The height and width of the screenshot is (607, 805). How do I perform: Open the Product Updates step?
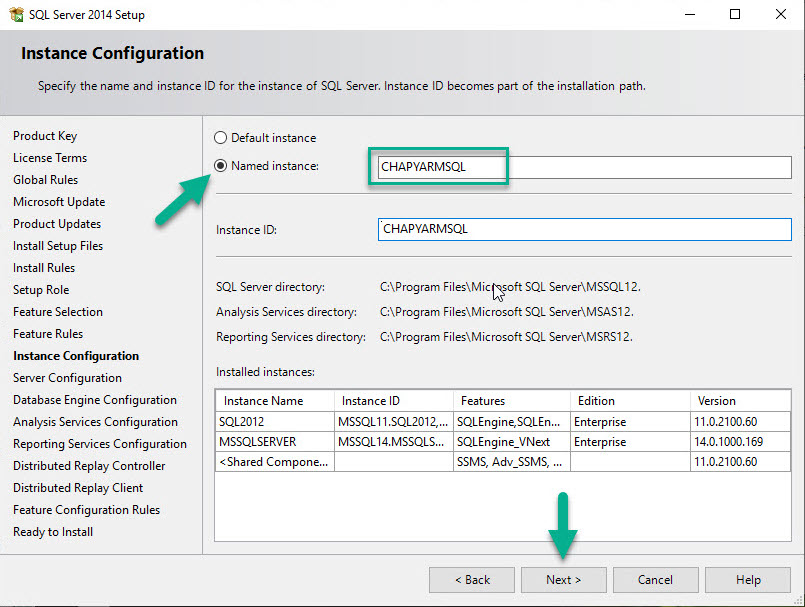(x=57, y=224)
